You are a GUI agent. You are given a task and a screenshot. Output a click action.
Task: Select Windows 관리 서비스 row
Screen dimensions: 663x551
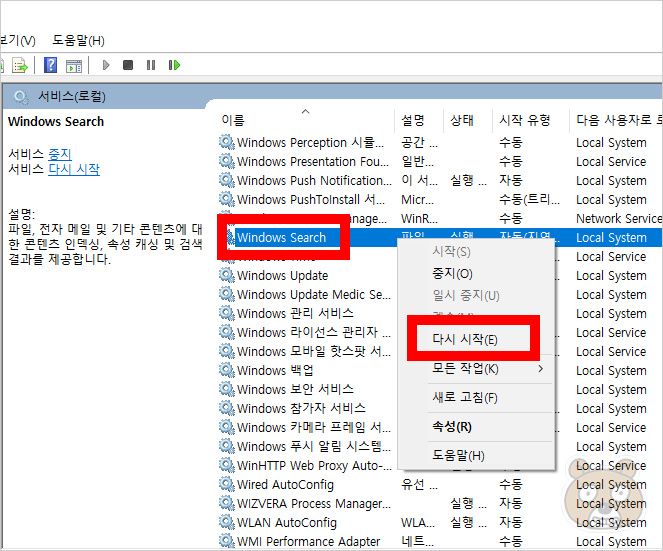(295, 313)
